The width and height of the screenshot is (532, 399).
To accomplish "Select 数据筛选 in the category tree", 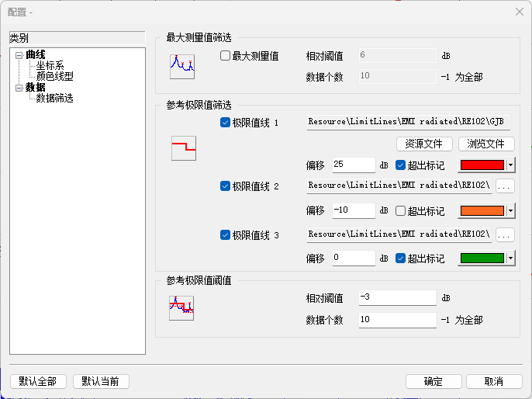I will click(x=55, y=99).
